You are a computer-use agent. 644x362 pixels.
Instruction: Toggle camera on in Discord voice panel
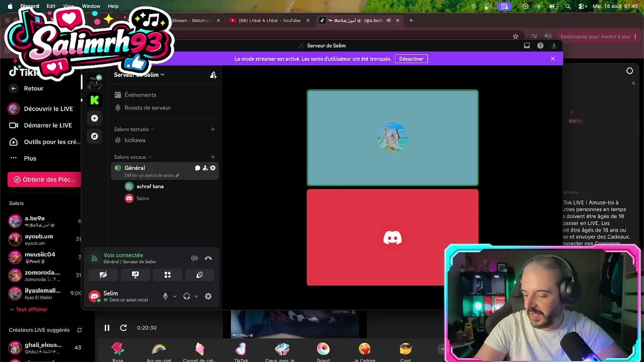tap(103, 275)
